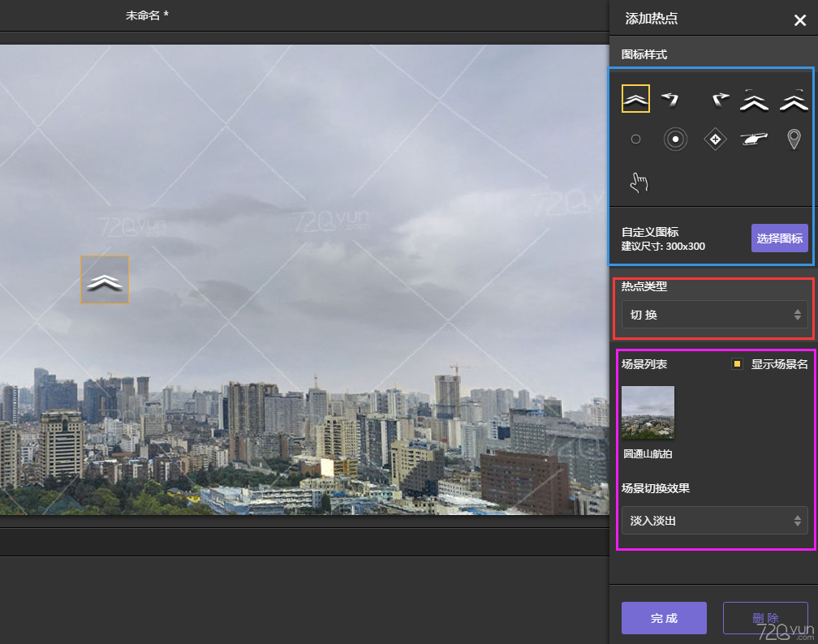Choose the turn-right arrow hotspot icon
Screen dimensions: 818x644
pyautogui.click(x=719, y=100)
